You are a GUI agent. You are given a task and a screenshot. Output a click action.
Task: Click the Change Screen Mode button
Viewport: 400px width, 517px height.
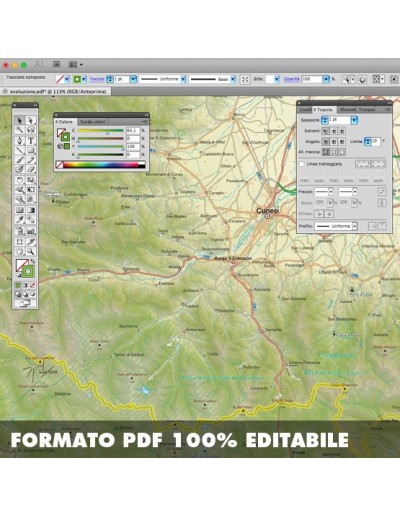[x=25, y=303]
